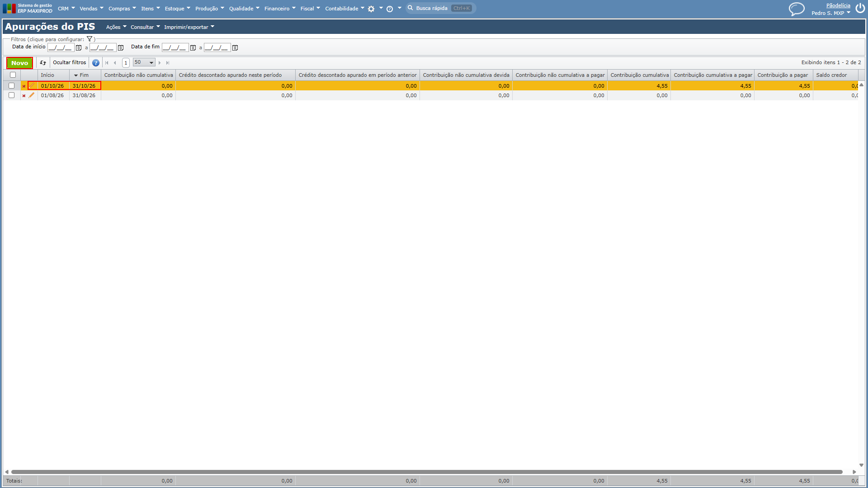This screenshot has height=488, width=868.
Task: Open the Ações dropdown menu
Action: 116,27
